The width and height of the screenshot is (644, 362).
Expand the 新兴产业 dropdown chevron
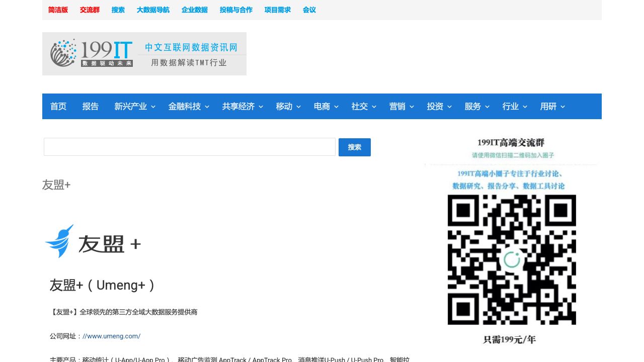click(153, 107)
